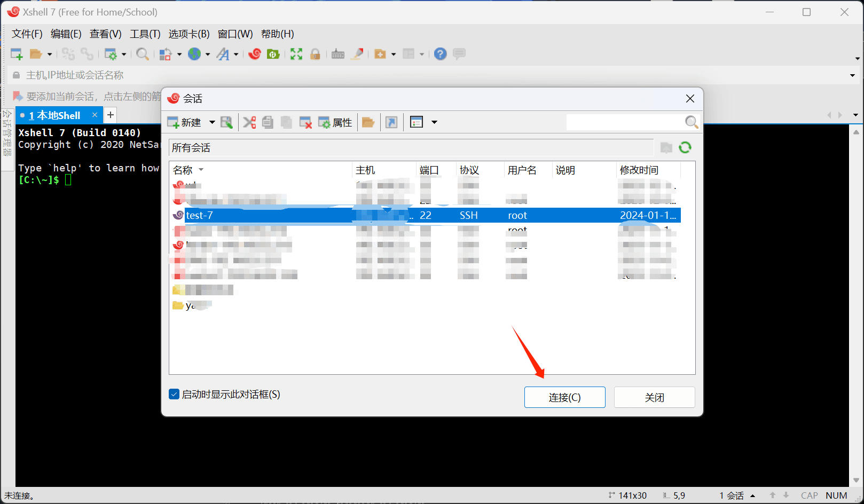Click the scissors cut icon in dialog
The width and height of the screenshot is (864, 504).
click(x=249, y=123)
